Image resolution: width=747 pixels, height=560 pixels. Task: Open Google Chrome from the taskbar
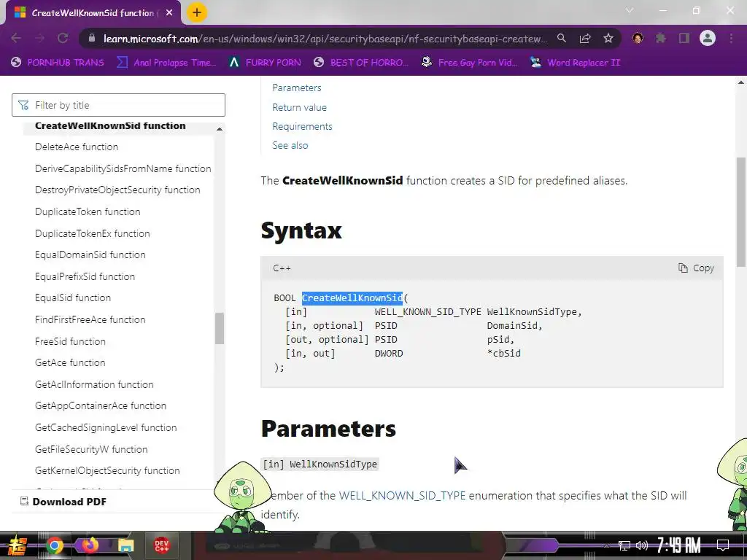54,545
